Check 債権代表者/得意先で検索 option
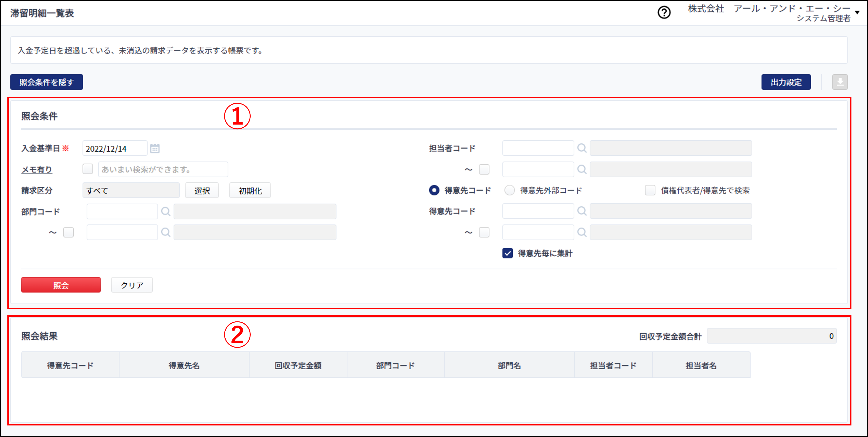The width and height of the screenshot is (868, 437). 650,190
